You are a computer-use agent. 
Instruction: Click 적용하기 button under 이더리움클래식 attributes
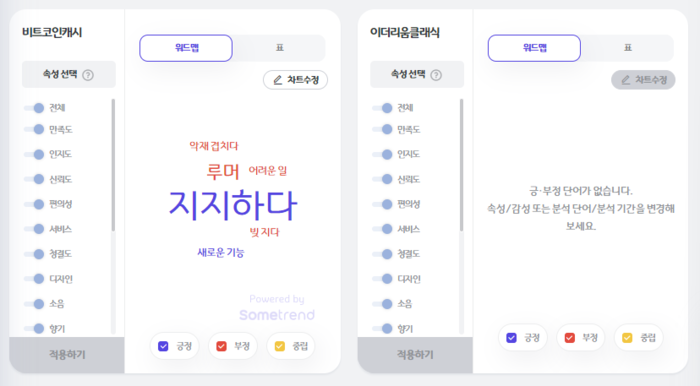click(415, 355)
